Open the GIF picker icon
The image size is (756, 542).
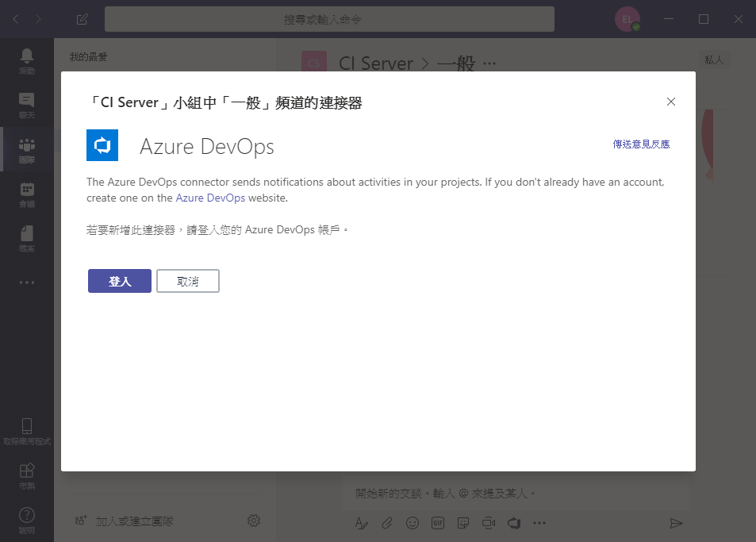click(438, 523)
